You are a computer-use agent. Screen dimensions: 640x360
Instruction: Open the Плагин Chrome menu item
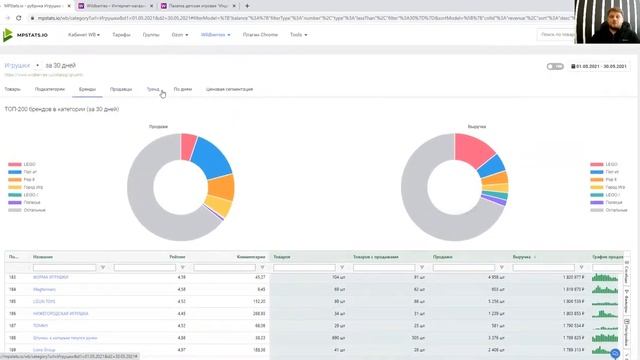pos(260,35)
